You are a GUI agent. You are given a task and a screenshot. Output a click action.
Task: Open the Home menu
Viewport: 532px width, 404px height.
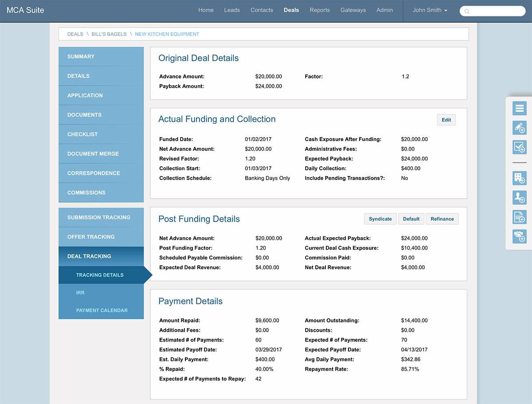[206, 10]
